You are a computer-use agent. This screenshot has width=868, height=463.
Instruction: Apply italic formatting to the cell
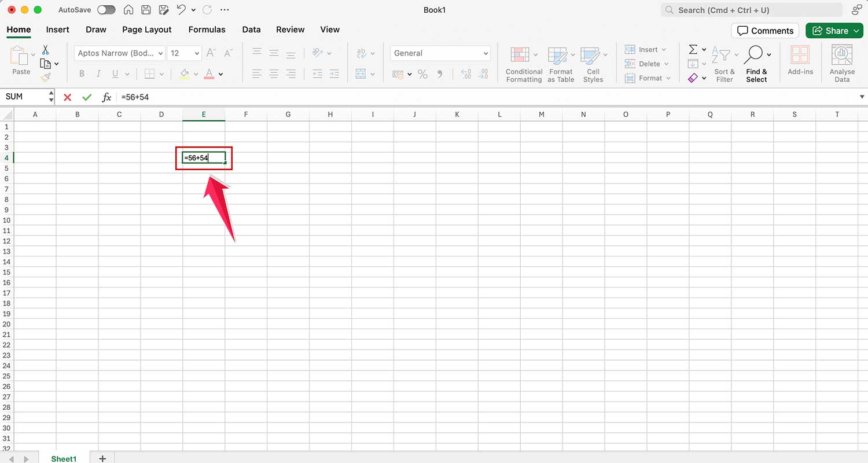click(x=98, y=74)
